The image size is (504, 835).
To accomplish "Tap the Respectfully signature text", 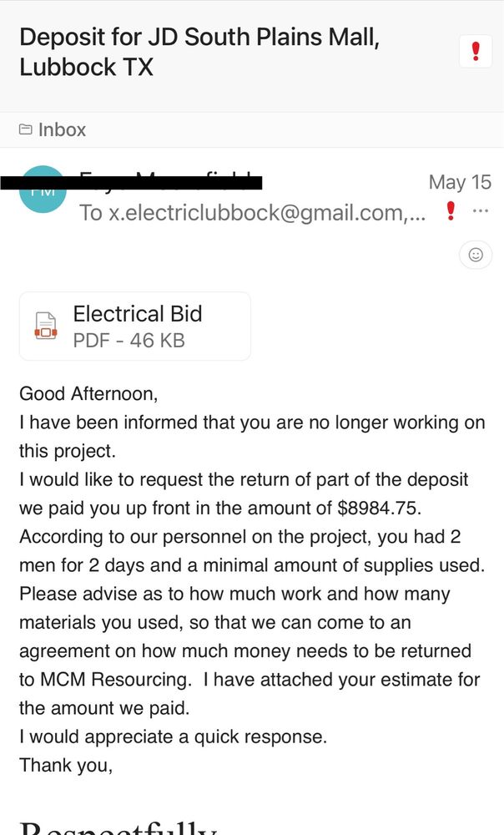I will coord(118,827).
